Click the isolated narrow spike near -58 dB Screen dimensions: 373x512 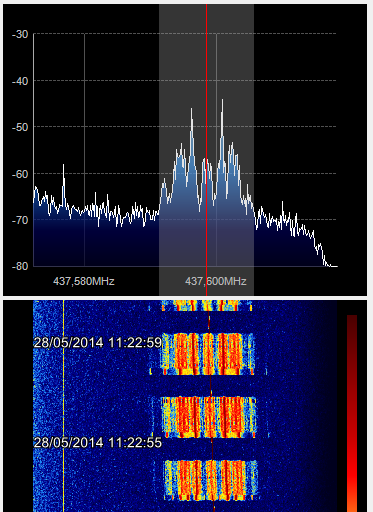63,166
